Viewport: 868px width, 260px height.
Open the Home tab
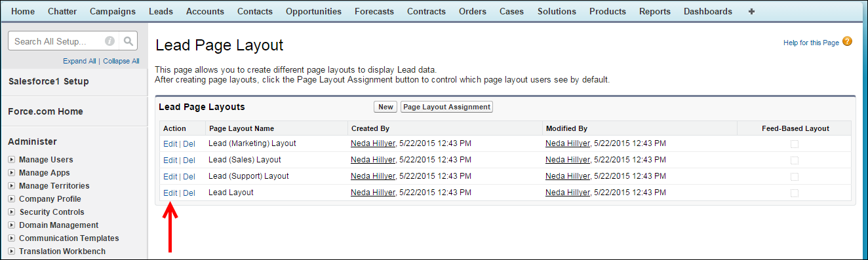23,11
